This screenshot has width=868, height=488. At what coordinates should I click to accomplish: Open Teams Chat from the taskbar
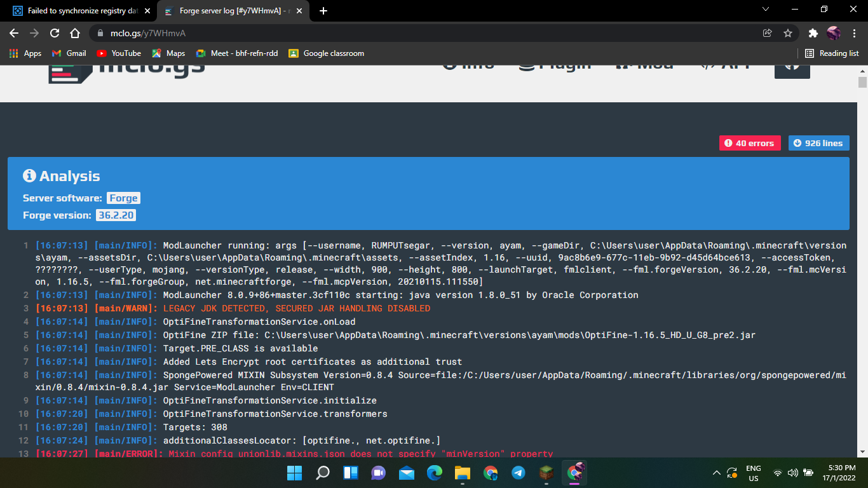(379, 473)
